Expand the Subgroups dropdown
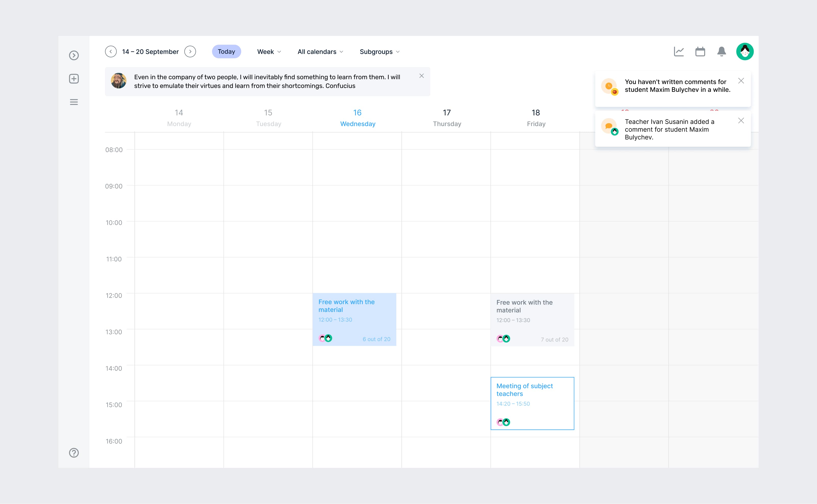Screen dimensions: 817x504 (379, 52)
